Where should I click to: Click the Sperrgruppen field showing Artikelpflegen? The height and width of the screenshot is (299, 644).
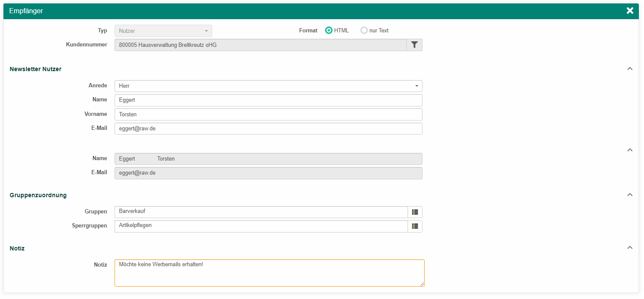(x=261, y=226)
